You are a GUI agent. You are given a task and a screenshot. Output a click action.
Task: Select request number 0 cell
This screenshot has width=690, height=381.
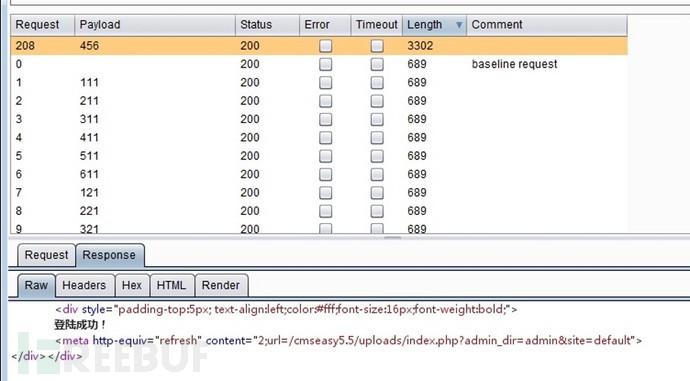pyautogui.click(x=18, y=64)
